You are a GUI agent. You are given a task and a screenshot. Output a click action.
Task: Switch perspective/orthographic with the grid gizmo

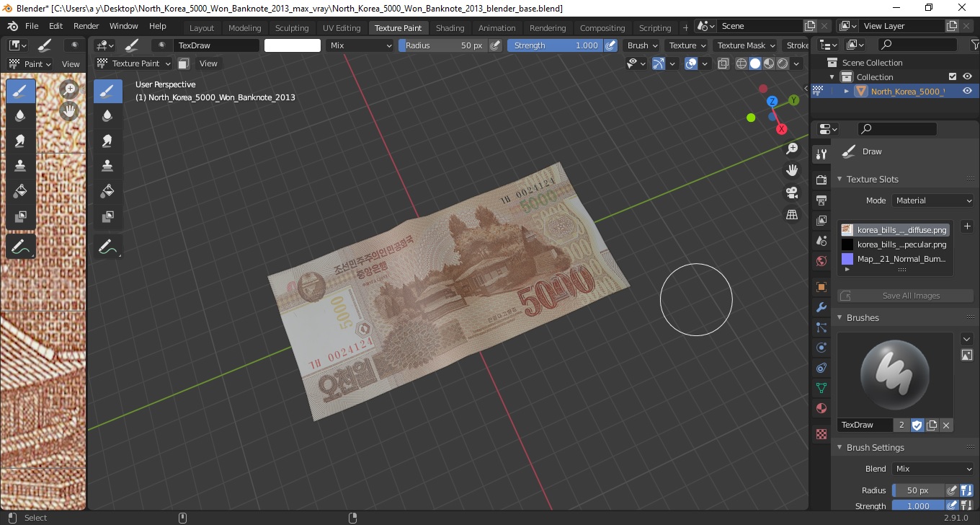[x=792, y=215]
